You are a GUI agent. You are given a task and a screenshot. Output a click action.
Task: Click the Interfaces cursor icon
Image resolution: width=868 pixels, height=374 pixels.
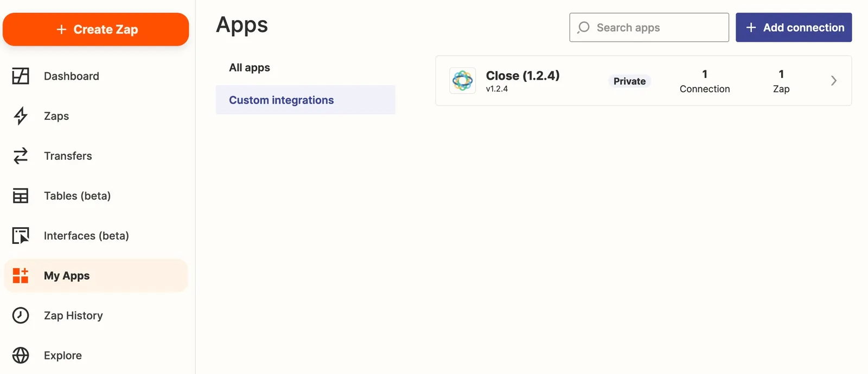point(21,236)
